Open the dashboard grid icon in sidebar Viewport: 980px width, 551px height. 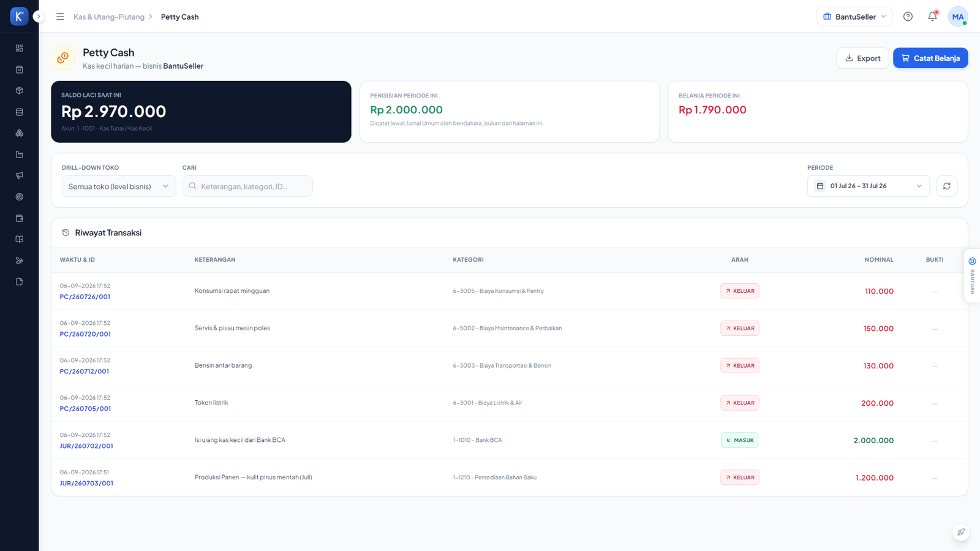19,48
